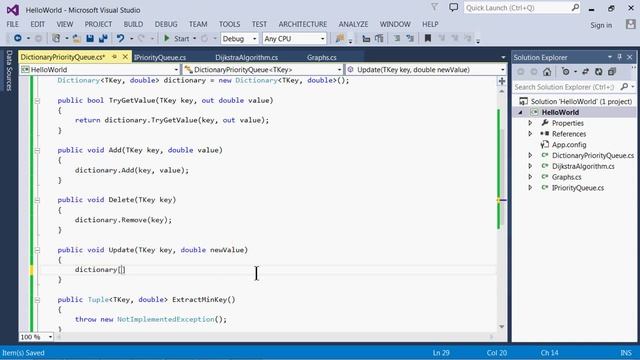Click the Open File folder icon
Image resolution: width=640 pixels, height=360 pixels.
pyautogui.click(x=76, y=38)
